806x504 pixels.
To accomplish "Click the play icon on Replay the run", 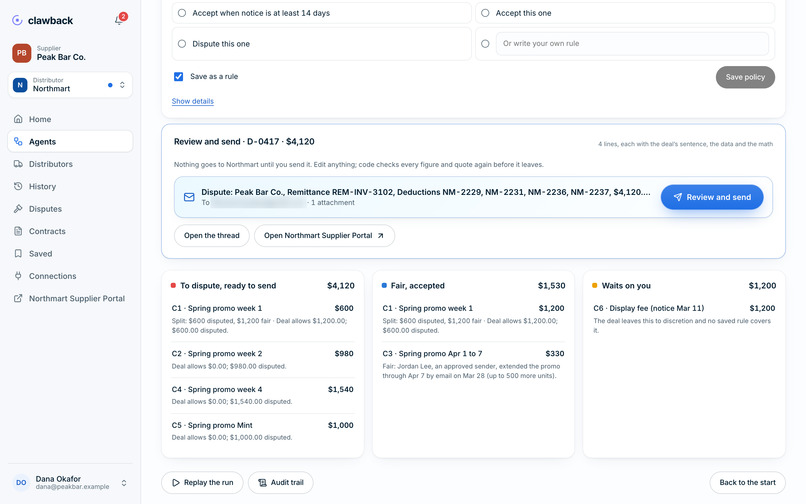I will 176,482.
